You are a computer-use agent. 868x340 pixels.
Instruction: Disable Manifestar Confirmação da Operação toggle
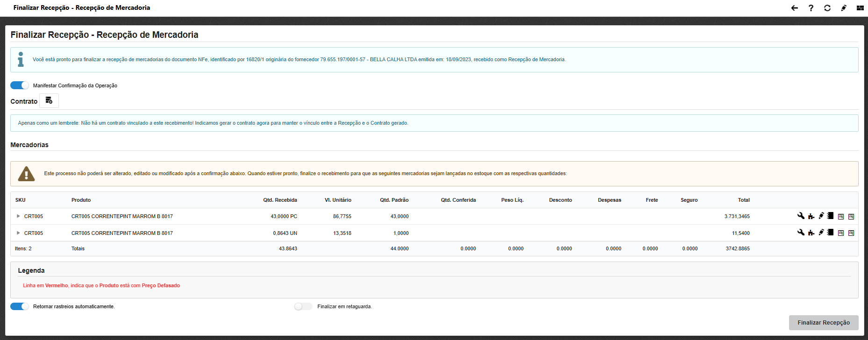coord(20,85)
